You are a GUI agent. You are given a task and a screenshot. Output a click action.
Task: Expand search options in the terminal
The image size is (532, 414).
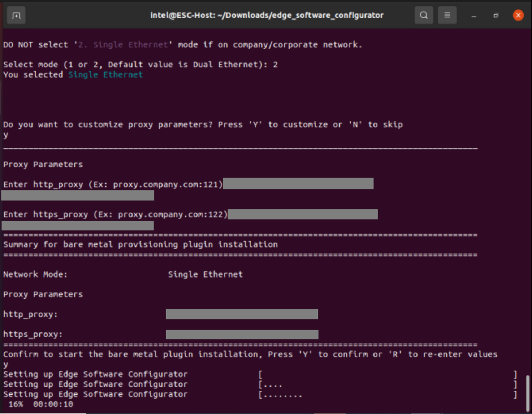(x=423, y=15)
